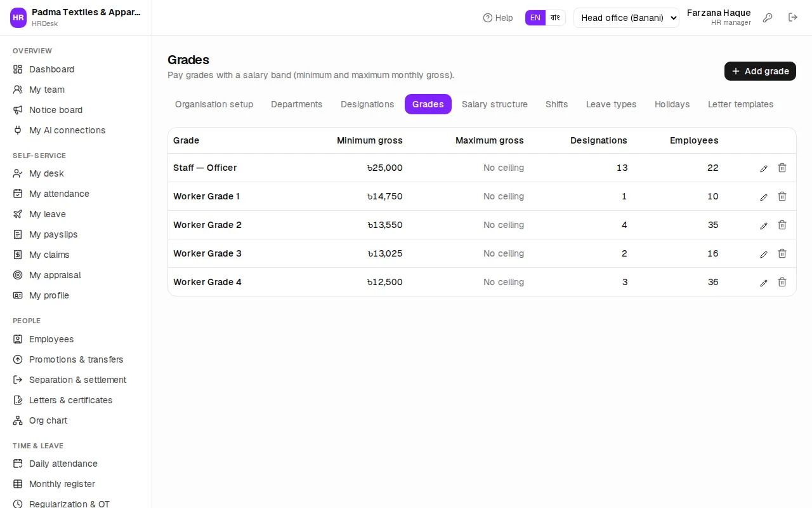The width and height of the screenshot is (812, 508).
Task: Delete Worker Grade 1 using trash icon
Action: (782, 197)
